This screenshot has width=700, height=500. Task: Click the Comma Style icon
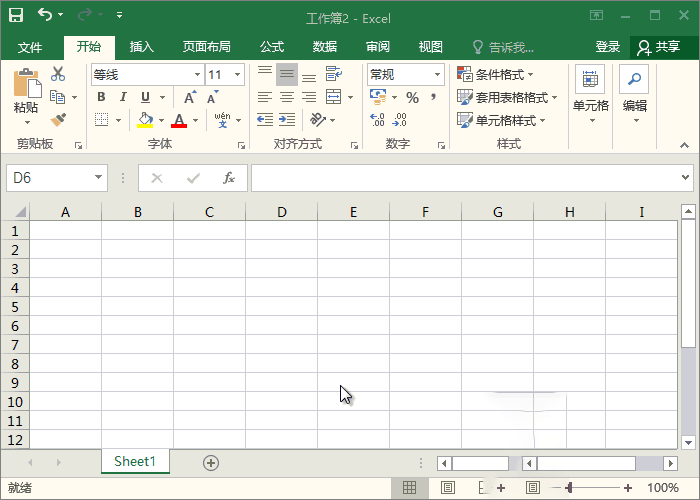pyautogui.click(x=433, y=97)
